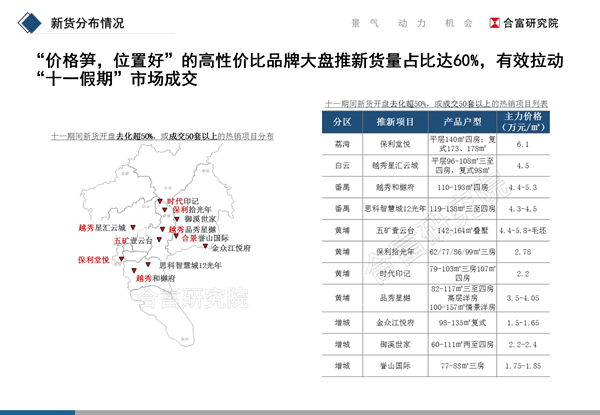This screenshot has width=600, height=415.
Task: Click the 金众江悦府 label on the map
Action: coord(231,248)
